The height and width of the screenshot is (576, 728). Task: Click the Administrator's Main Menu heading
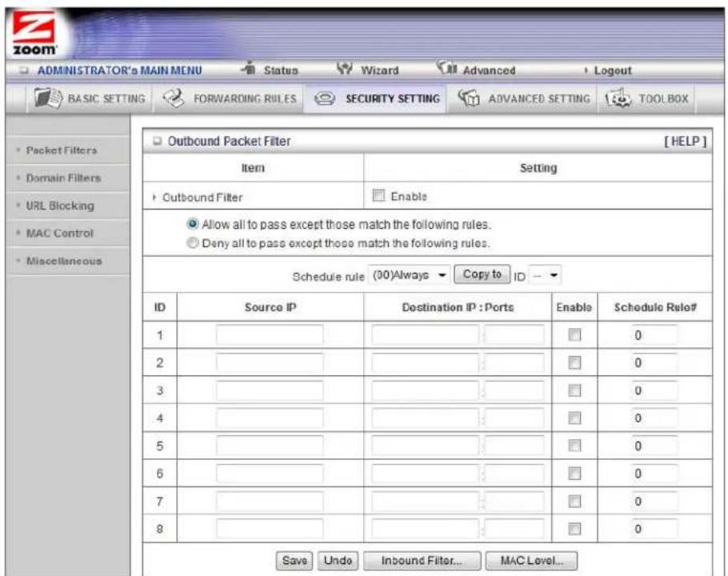click(x=119, y=70)
